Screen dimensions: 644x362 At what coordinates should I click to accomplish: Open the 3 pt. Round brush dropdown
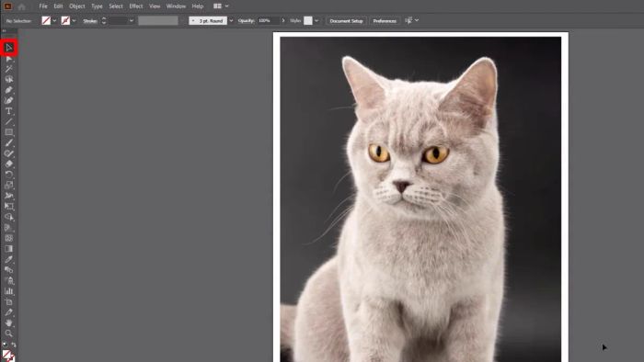[231, 20]
